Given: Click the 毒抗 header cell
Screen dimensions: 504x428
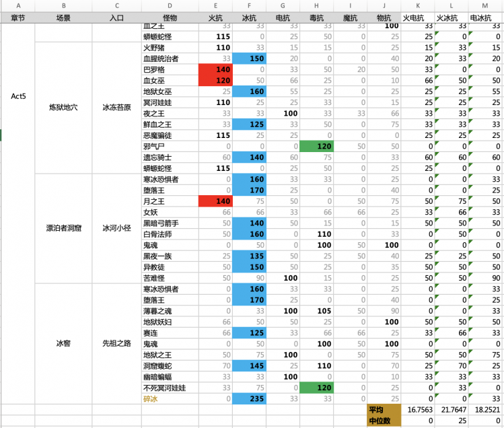Looking at the screenshot, I should [316, 18].
